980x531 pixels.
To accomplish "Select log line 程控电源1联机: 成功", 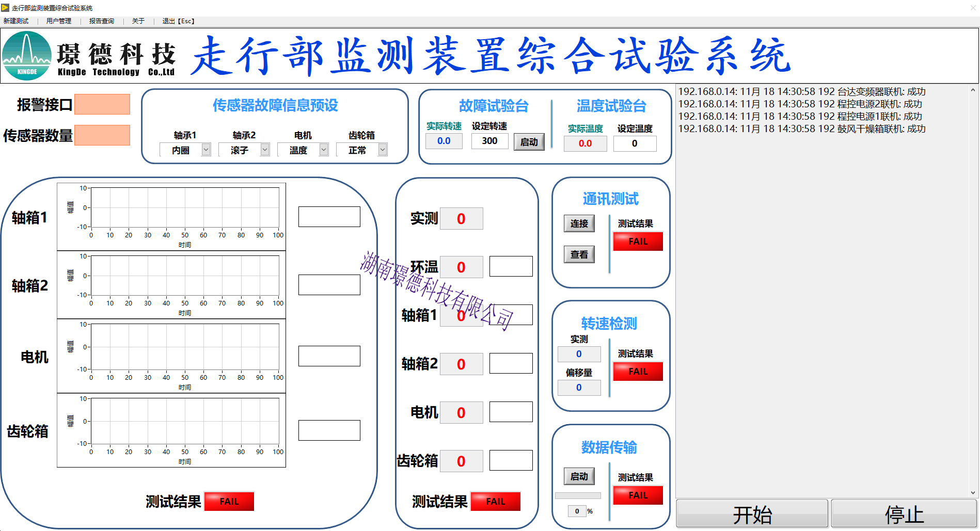I will (x=800, y=117).
